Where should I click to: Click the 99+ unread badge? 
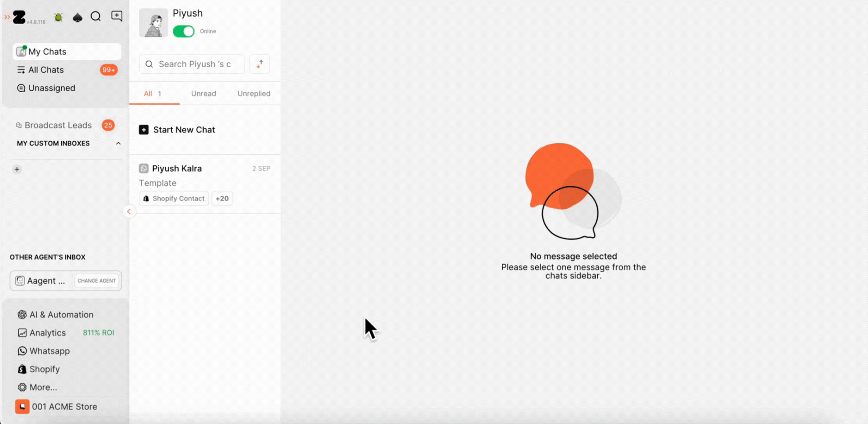tap(109, 70)
